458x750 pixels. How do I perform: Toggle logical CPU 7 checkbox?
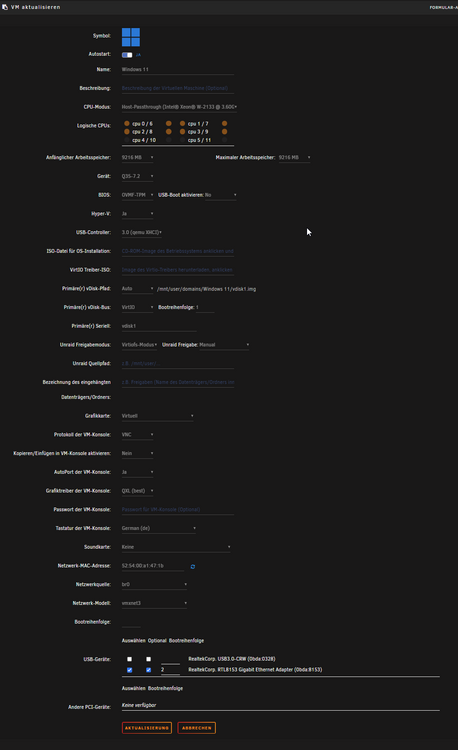[224, 123]
